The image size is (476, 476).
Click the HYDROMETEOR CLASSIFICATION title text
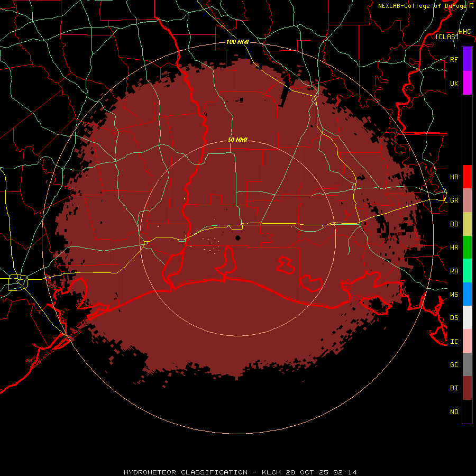[186, 472]
